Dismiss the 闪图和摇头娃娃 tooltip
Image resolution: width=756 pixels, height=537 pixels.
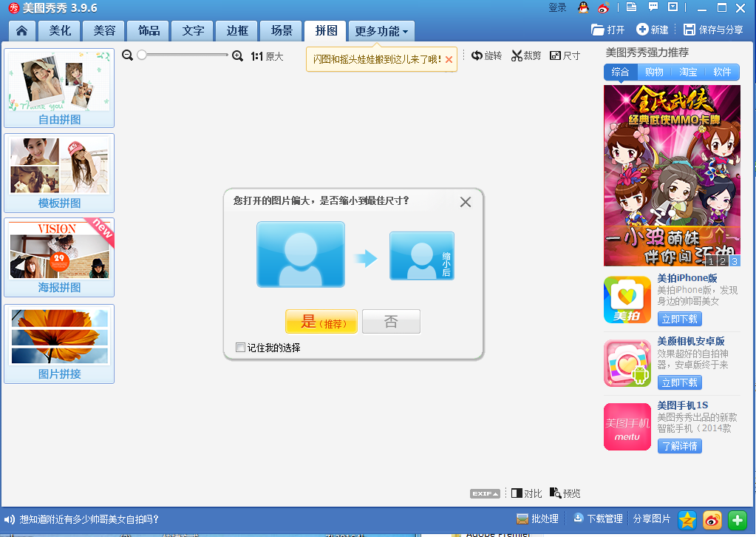click(449, 59)
